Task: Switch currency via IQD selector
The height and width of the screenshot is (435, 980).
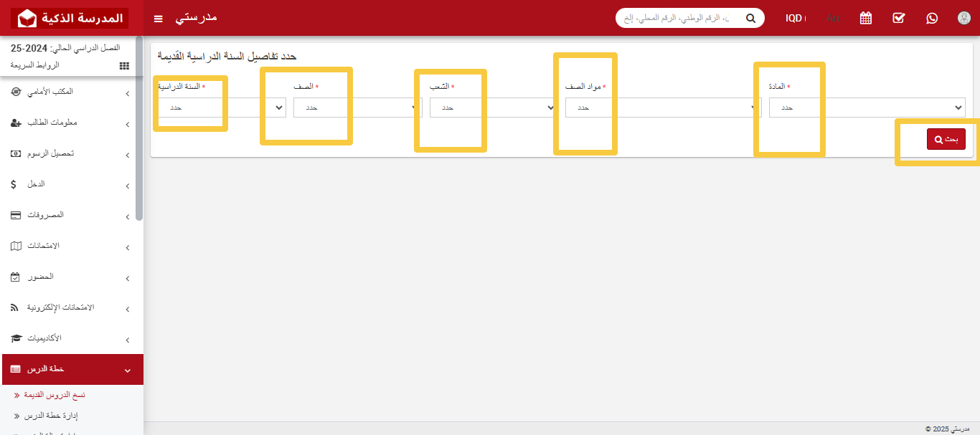Action: [x=795, y=18]
